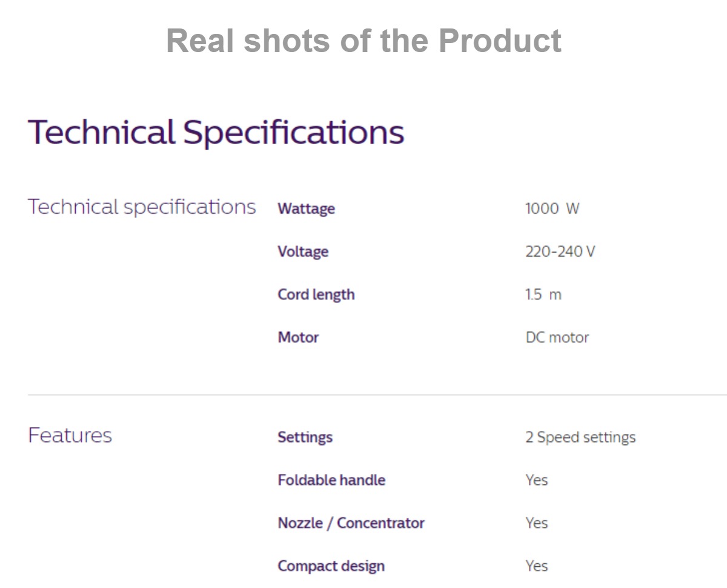This screenshot has height=588, width=727.
Task: Select the Wattage spec label
Action: pyautogui.click(x=306, y=209)
